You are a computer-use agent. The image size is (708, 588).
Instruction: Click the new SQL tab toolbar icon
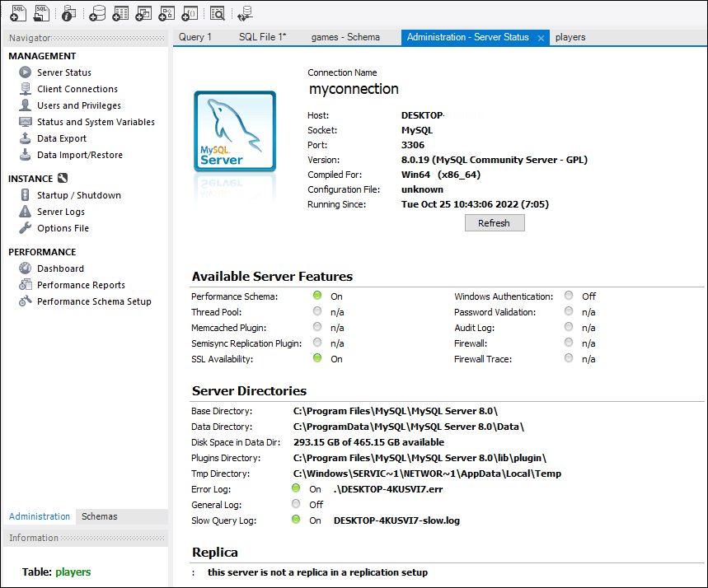[18, 12]
